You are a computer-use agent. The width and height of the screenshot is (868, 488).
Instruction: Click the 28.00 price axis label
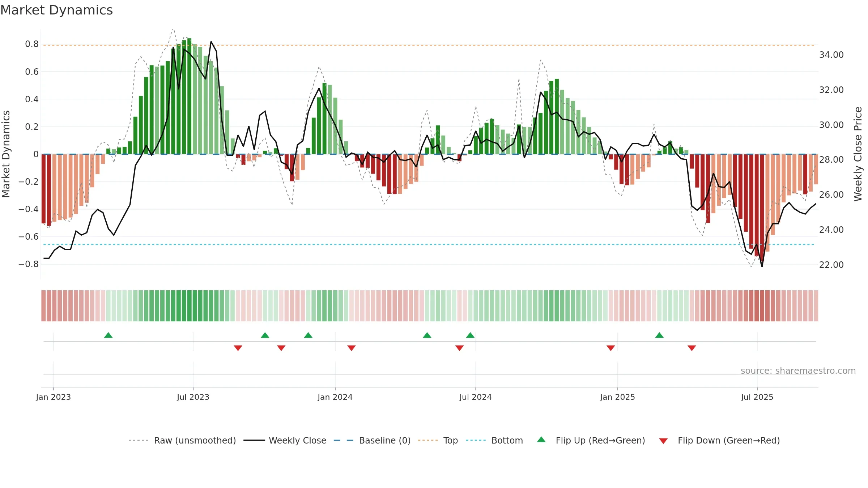(x=831, y=159)
